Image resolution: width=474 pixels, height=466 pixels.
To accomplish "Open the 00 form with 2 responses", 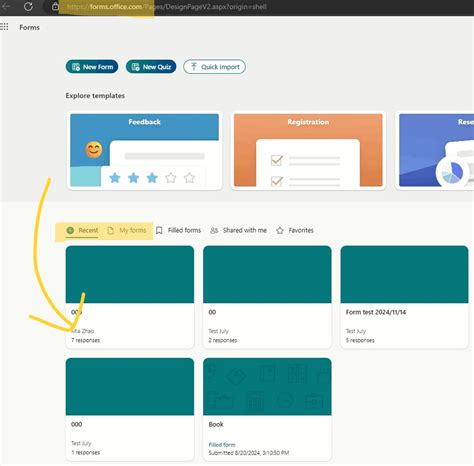I will click(267, 297).
